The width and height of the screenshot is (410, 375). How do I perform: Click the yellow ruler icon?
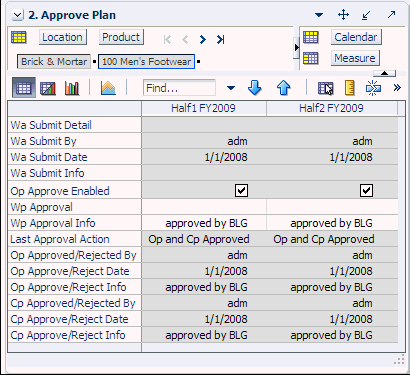349,88
